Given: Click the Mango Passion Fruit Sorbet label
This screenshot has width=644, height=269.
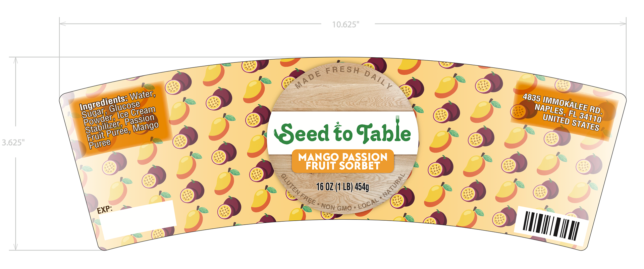Looking at the screenshot, I should point(342,161).
